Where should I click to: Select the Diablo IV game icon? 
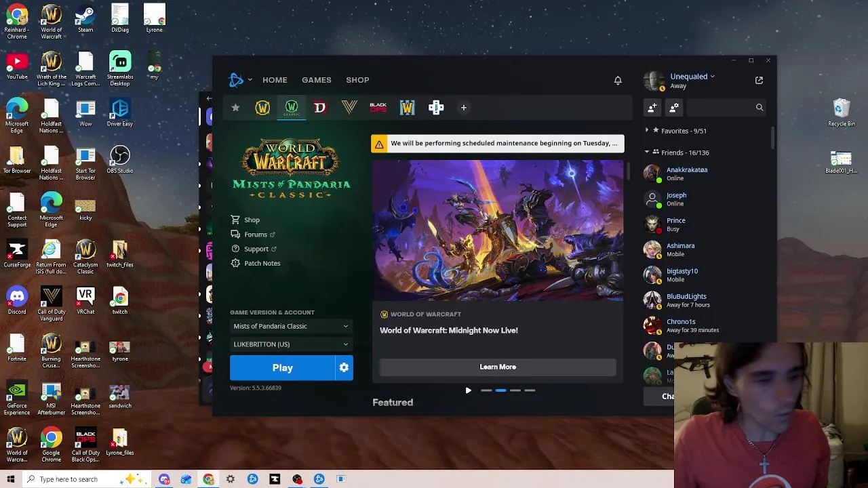pos(320,107)
